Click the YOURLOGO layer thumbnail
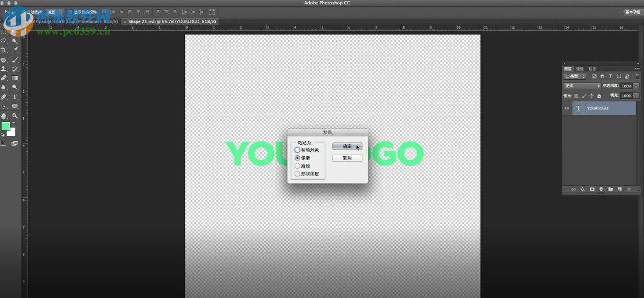This screenshot has height=298, width=644. [579, 108]
